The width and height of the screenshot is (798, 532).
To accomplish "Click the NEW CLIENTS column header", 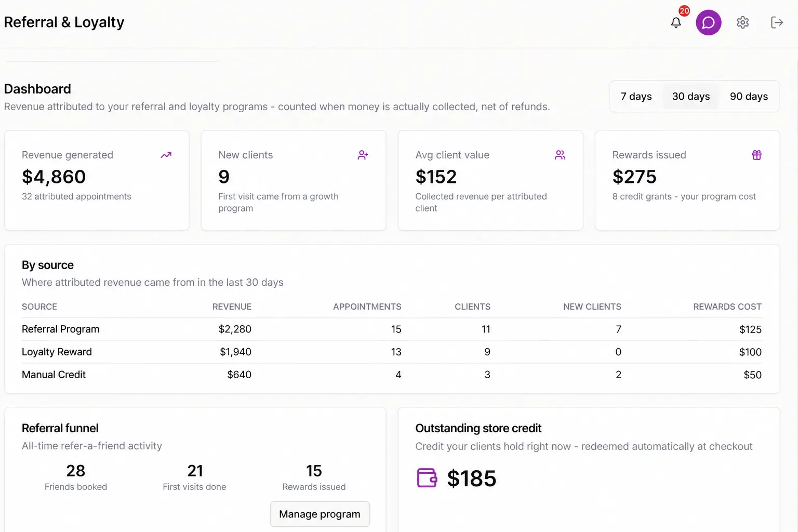I will coord(592,307).
